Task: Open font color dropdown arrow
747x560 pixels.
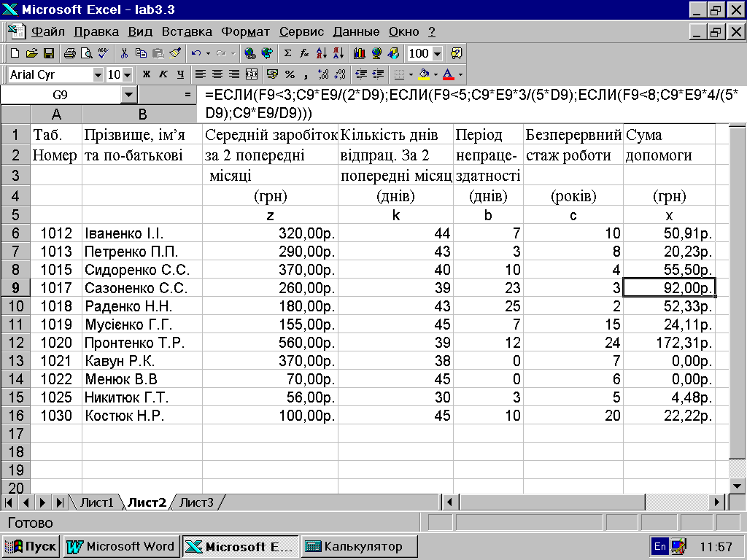Action: (x=460, y=74)
